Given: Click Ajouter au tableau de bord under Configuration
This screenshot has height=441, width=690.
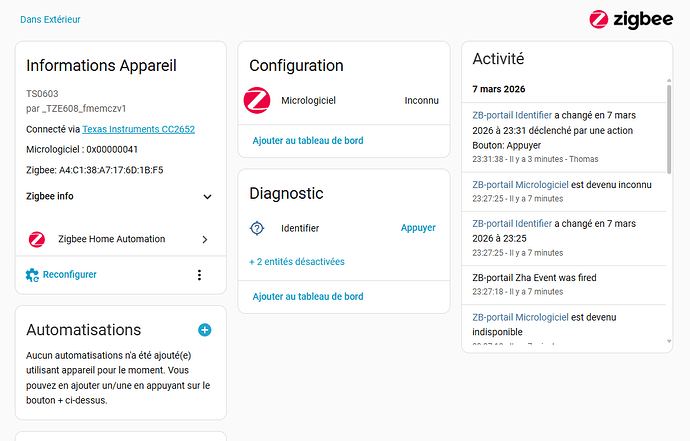Looking at the screenshot, I should pyautogui.click(x=308, y=141).
